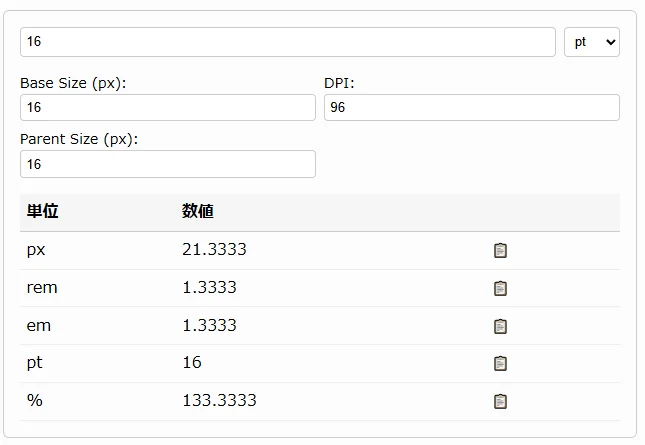645x445 pixels.
Task: Click the 1.3333 em result value
Action: coord(209,325)
